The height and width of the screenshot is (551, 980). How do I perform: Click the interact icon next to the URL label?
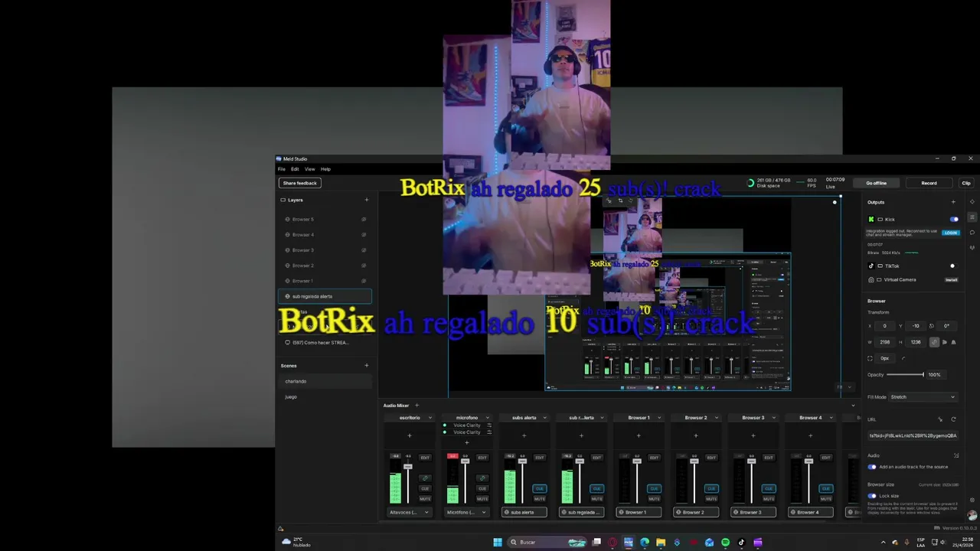940,419
